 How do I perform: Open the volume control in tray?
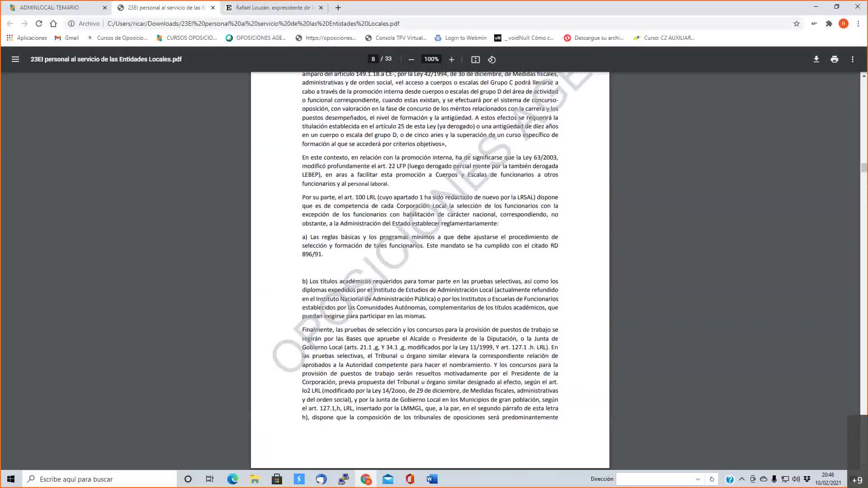pos(796,479)
